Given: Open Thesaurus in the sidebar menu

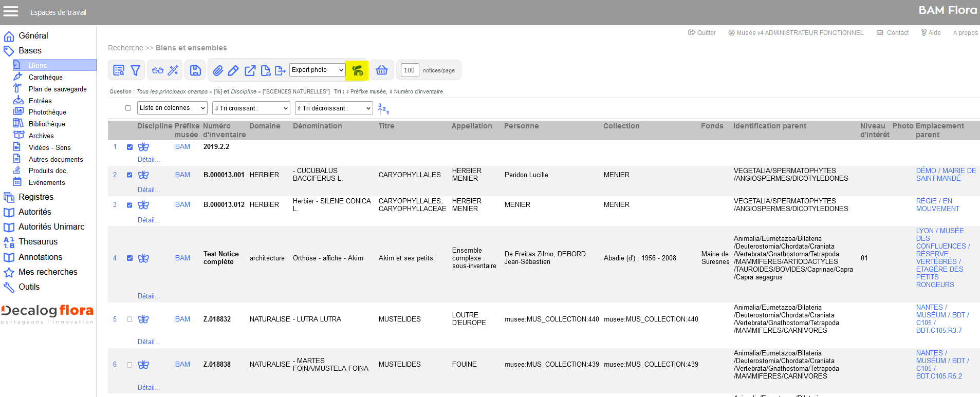Looking at the screenshot, I should [x=38, y=242].
